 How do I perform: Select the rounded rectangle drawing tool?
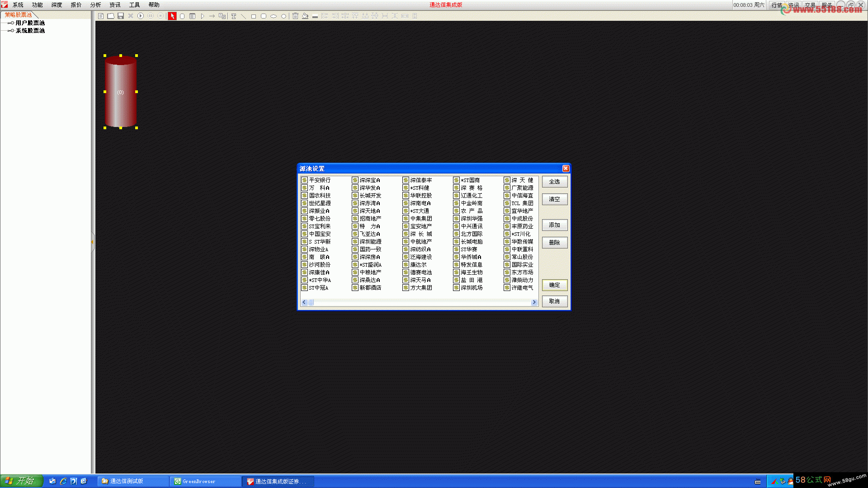click(264, 16)
